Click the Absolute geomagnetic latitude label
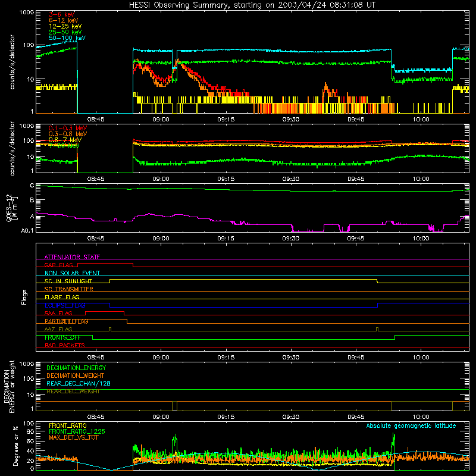Screen dimensions: 476x476 [x=411, y=425]
